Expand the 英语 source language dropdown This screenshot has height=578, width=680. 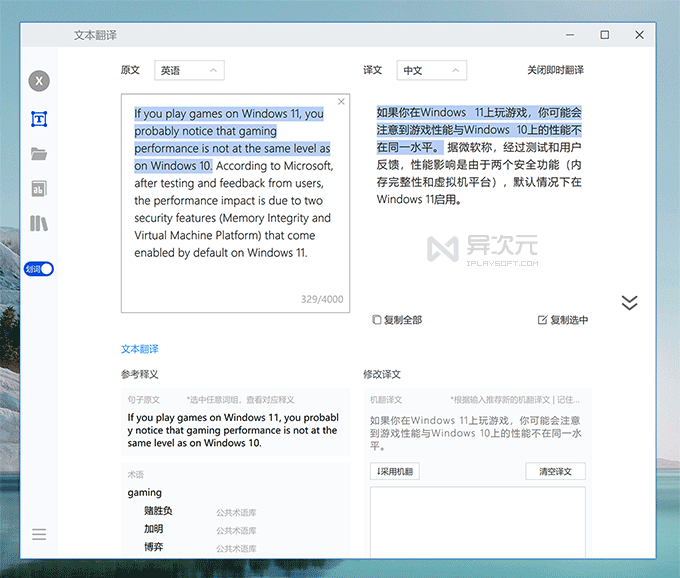point(190,70)
